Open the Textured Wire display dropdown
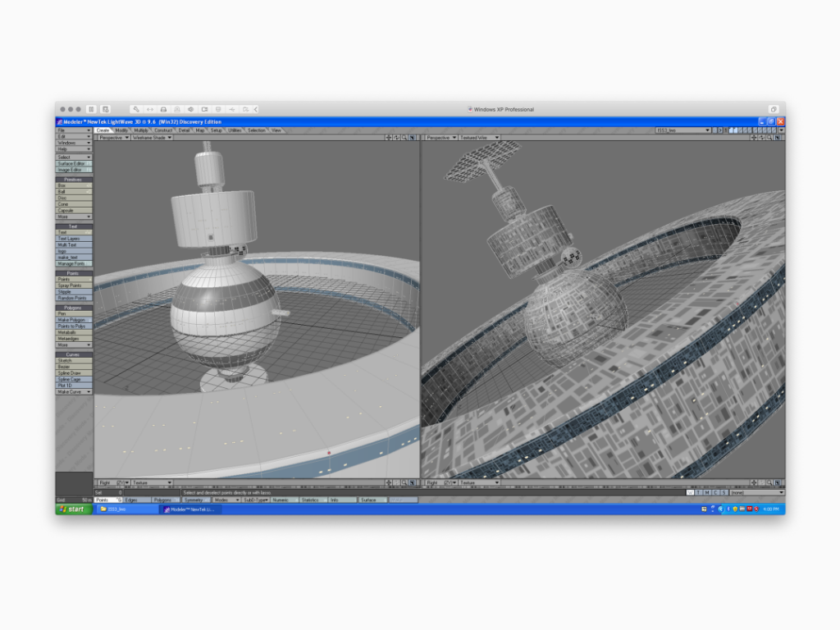Image resolution: width=840 pixels, height=630 pixels. (x=479, y=138)
